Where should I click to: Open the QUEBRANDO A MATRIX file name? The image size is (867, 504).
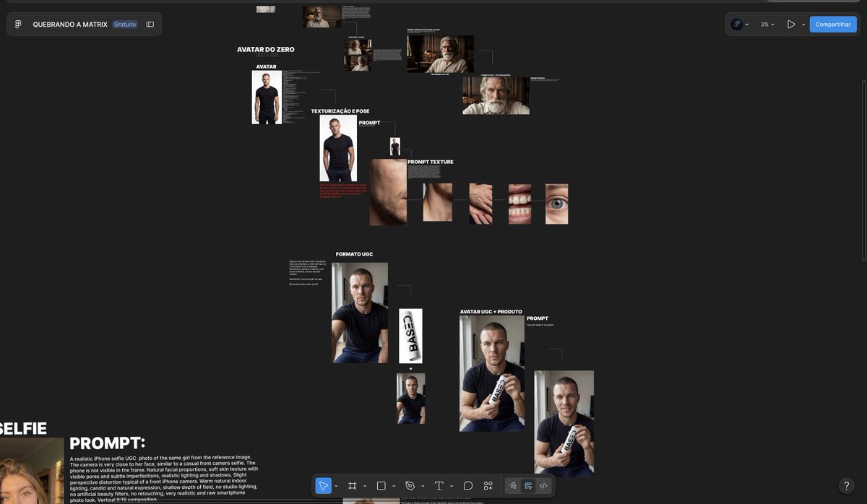[70, 25]
